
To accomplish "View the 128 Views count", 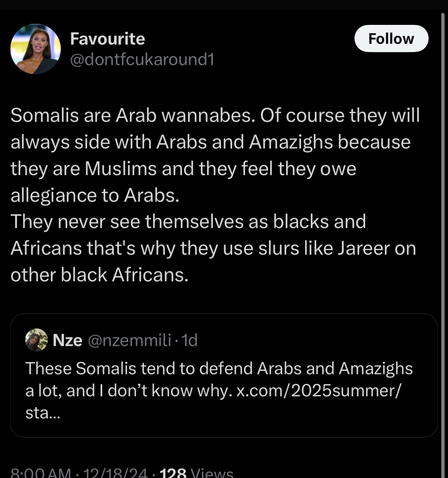I will pos(196,473).
